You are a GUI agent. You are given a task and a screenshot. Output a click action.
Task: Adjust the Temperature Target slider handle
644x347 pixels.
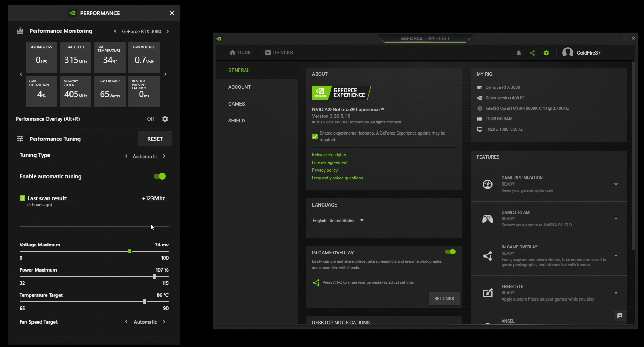145,302
